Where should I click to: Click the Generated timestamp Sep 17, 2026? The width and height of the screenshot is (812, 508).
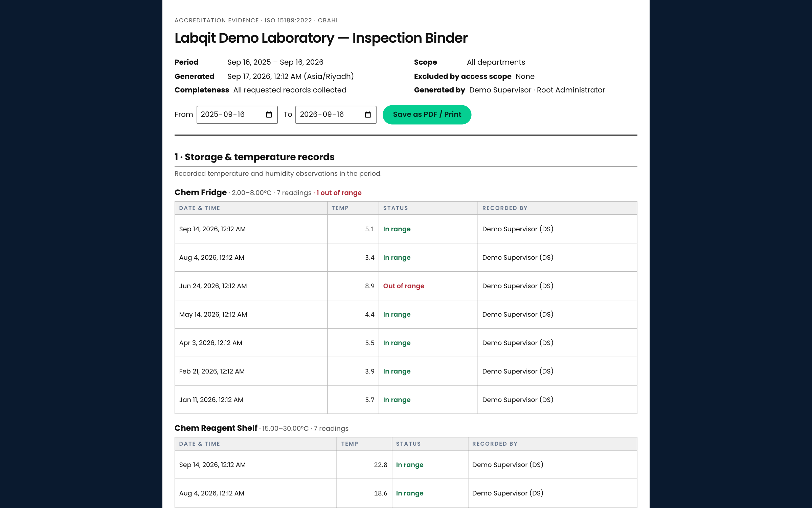pos(291,77)
